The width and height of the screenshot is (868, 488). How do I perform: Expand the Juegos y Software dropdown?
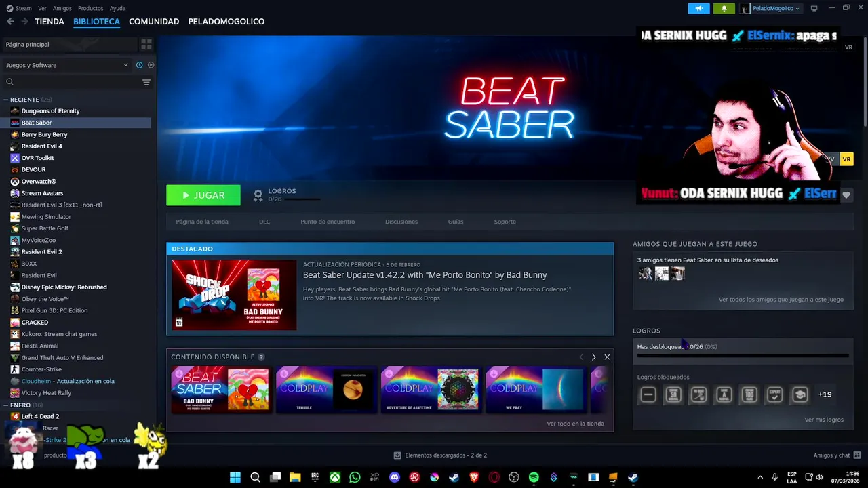[x=67, y=65]
